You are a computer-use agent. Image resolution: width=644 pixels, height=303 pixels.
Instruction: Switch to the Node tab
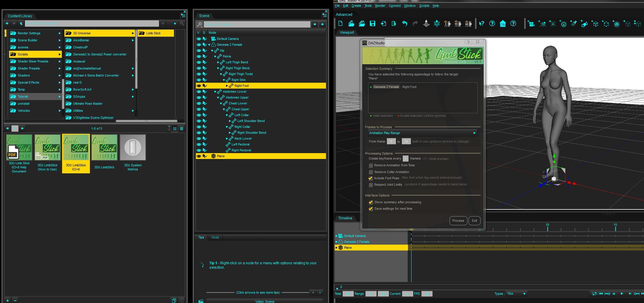click(215, 237)
